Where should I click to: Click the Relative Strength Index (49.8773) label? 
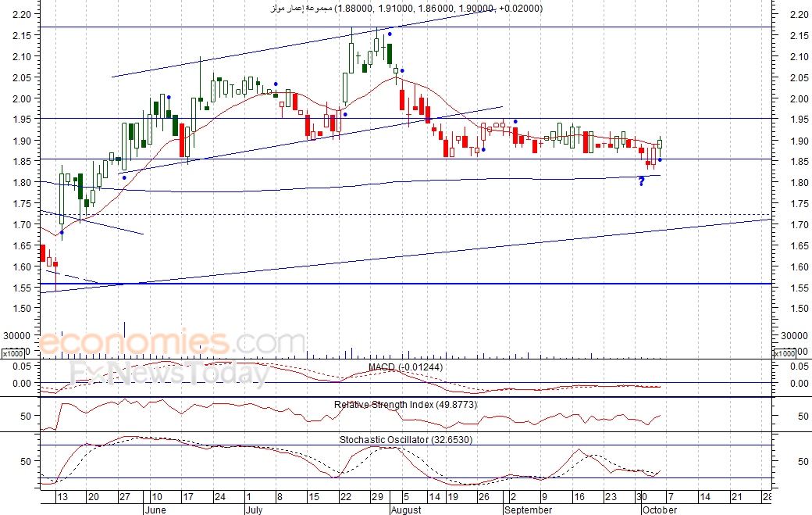point(405,404)
